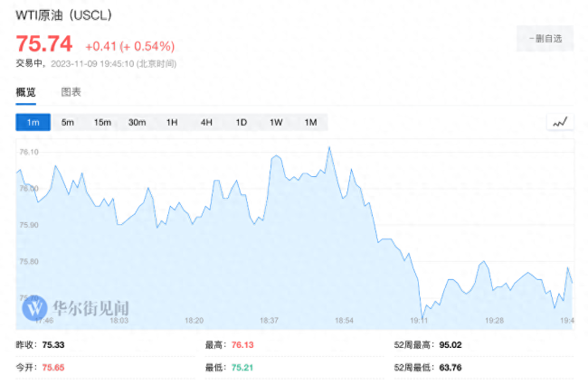588x384 pixels.
Task: Switch to 1W weekly interval
Action: [x=276, y=122]
